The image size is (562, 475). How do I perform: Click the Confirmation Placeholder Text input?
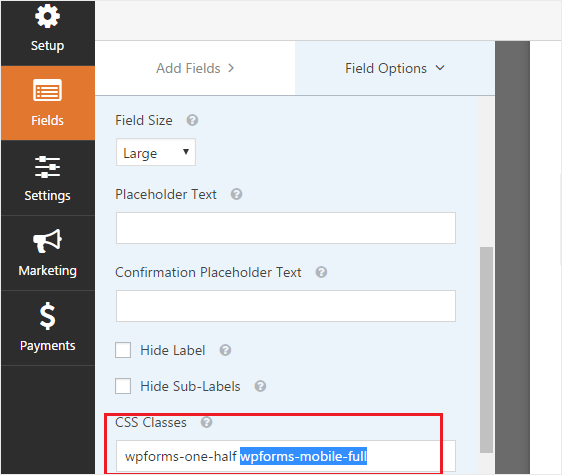[286, 306]
